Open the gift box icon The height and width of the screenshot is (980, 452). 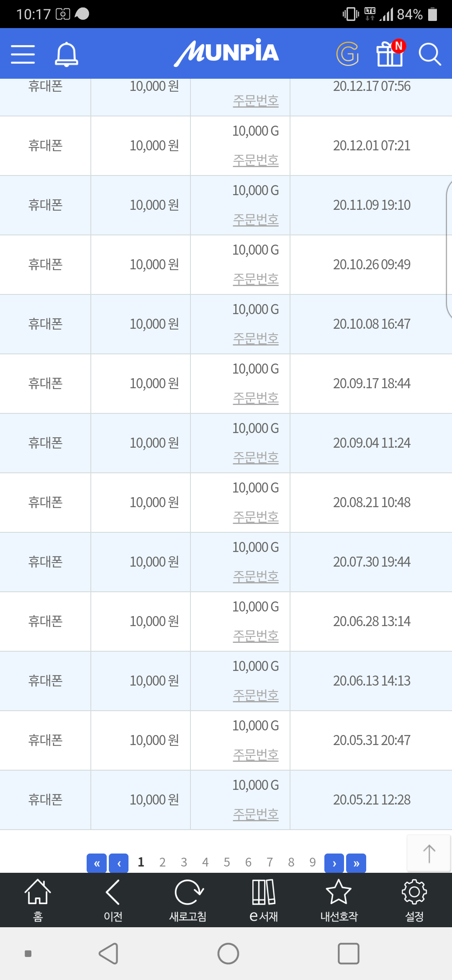coord(390,54)
